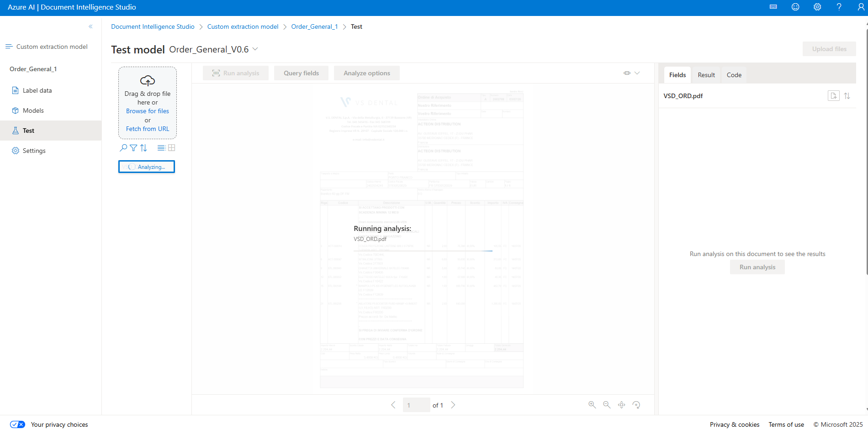Viewport: 868px width, 429px height.
Task: Click the sort files arrows icon
Action: pyautogui.click(x=143, y=148)
